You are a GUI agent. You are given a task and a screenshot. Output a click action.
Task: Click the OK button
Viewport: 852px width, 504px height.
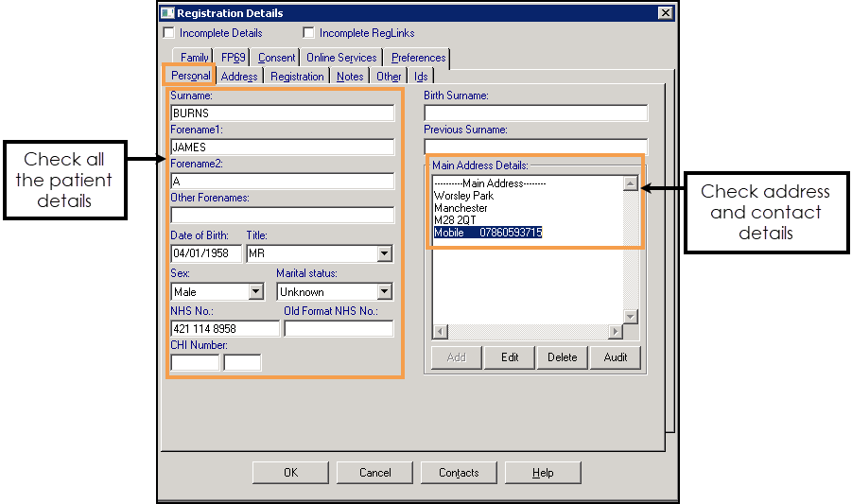click(290, 473)
